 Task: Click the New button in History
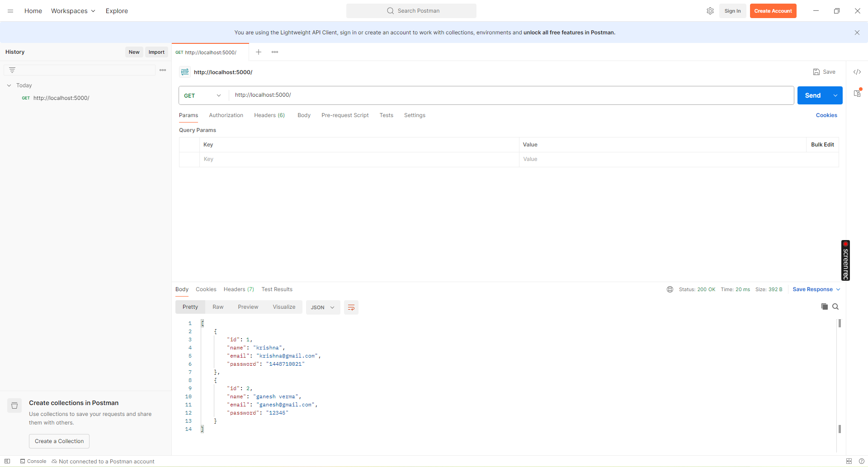[x=134, y=52]
